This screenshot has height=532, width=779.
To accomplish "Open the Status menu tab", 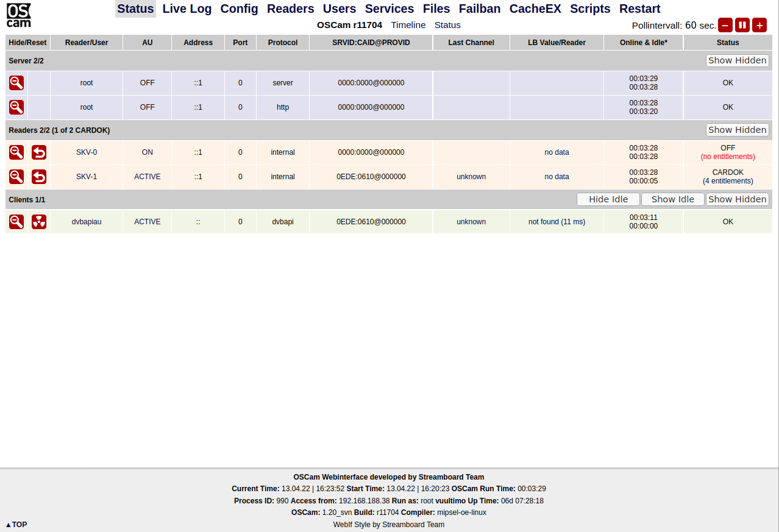I will [x=135, y=9].
